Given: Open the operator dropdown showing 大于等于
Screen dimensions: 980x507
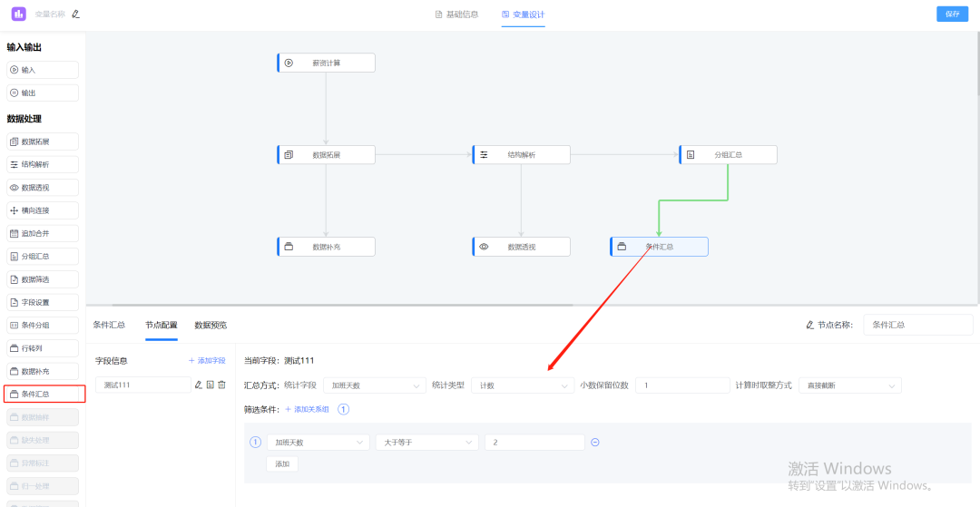Looking at the screenshot, I should (x=426, y=442).
